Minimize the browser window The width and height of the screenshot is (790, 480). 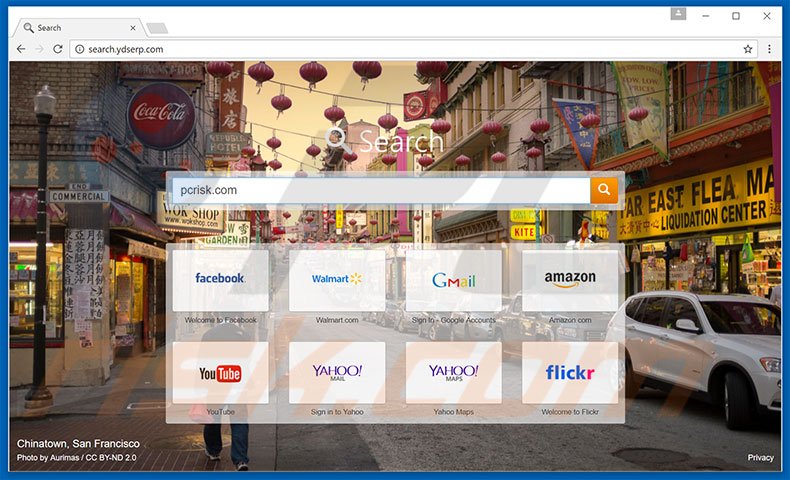(706, 16)
